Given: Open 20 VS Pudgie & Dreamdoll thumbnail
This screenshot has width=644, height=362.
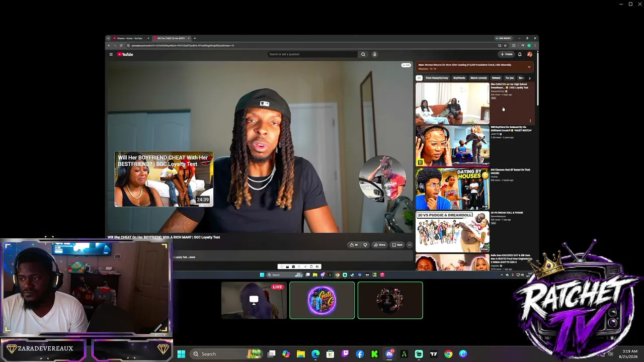Looking at the screenshot, I should pyautogui.click(x=452, y=232).
